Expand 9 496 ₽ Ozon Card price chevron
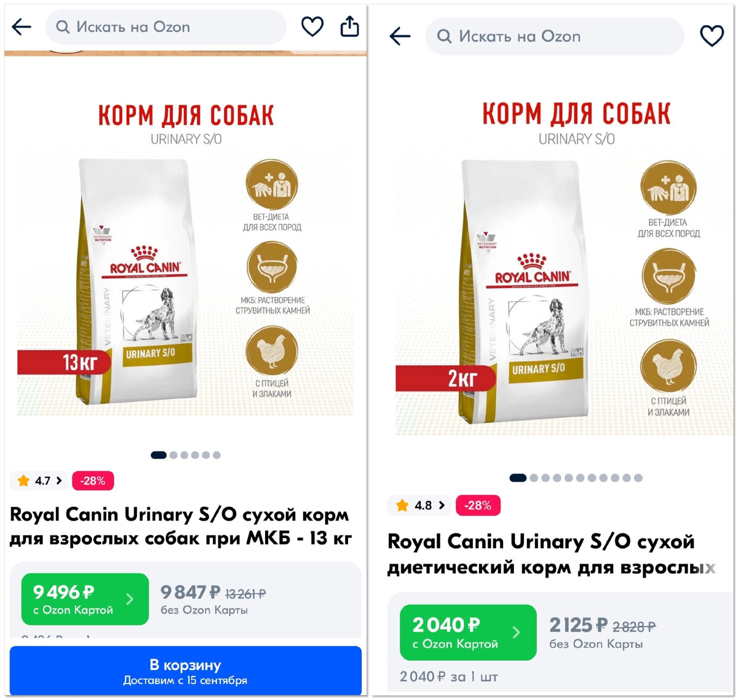 click(130, 599)
